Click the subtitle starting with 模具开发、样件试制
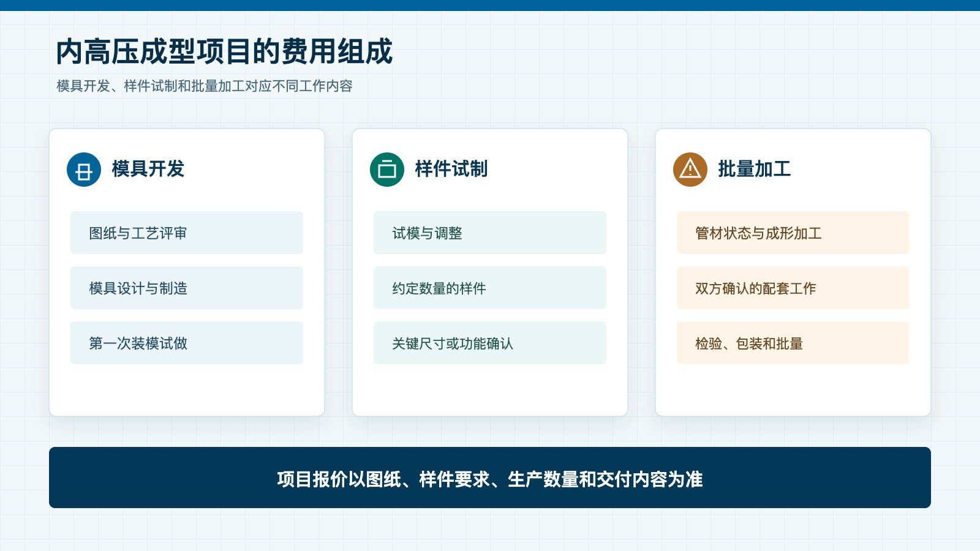Viewport: 980px width, 551px height. pyautogui.click(x=205, y=86)
